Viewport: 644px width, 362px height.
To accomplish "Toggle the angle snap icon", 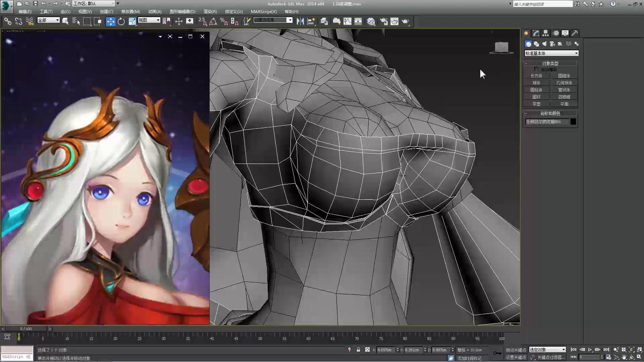I will (x=213, y=21).
